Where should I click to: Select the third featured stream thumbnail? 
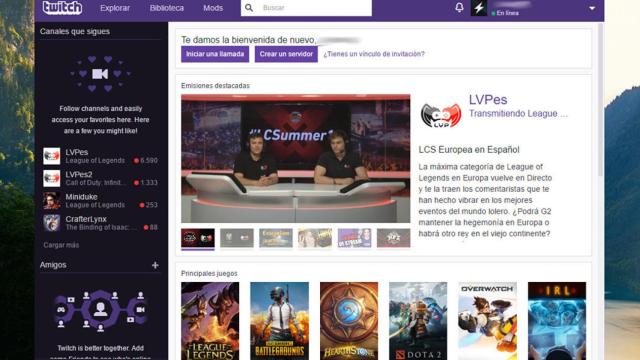point(276,238)
